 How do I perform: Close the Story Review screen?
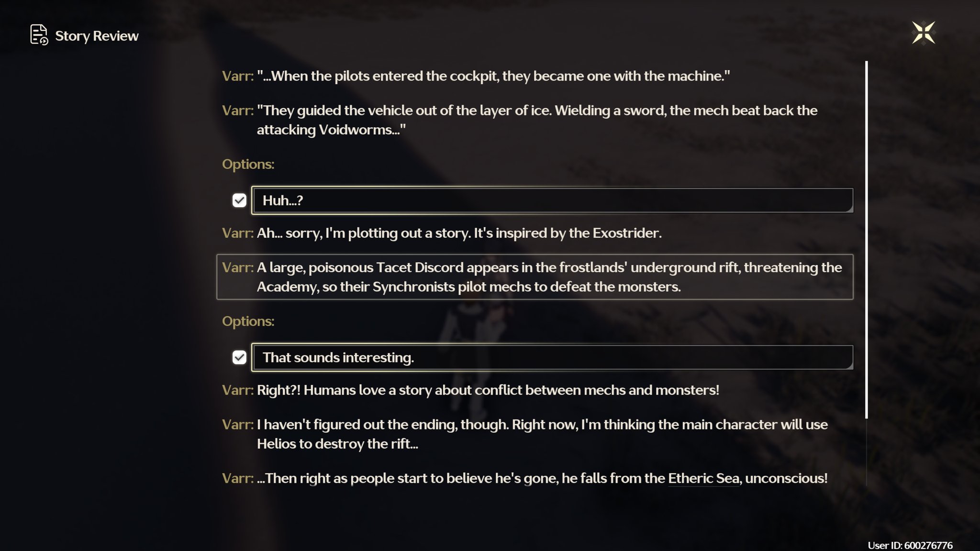coord(923,33)
